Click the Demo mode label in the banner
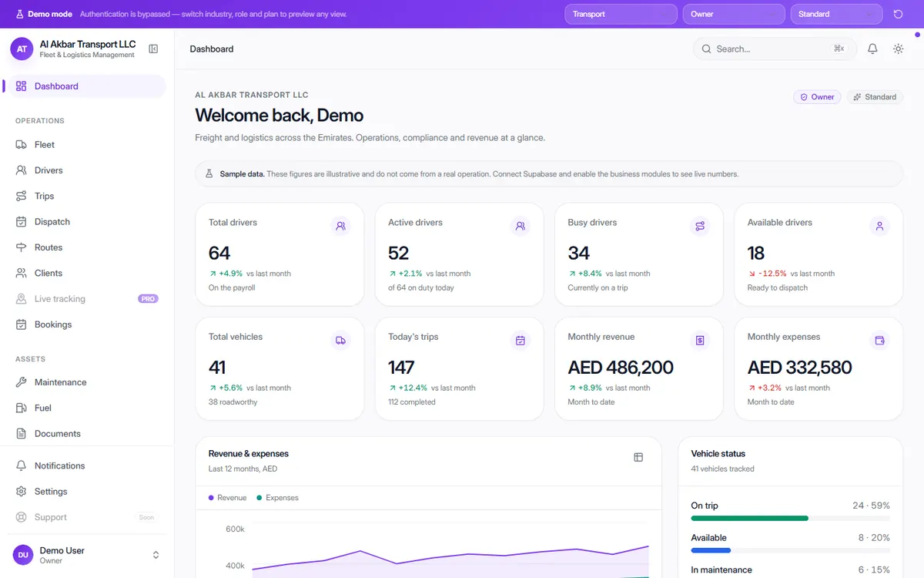 [x=50, y=15]
